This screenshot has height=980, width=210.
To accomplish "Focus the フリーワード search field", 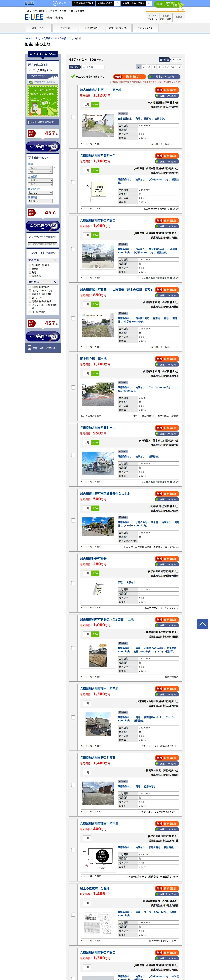I will (43, 244).
